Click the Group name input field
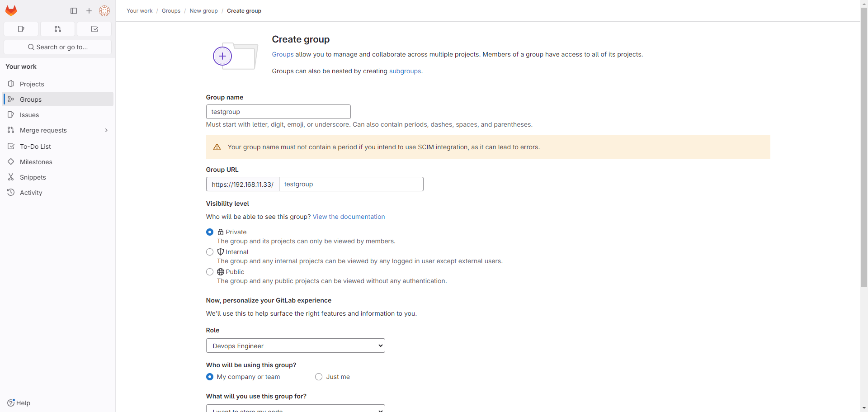 pyautogui.click(x=278, y=112)
